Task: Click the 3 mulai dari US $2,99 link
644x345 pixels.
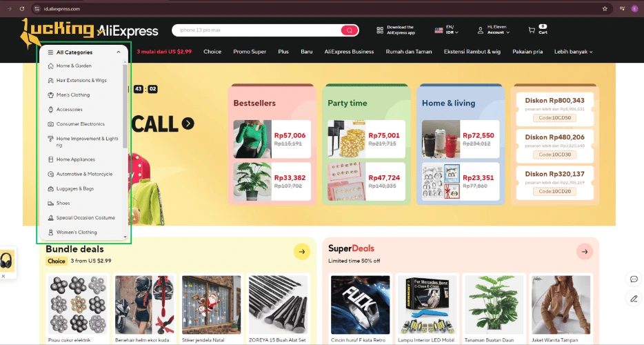Action: click(164, 52)
